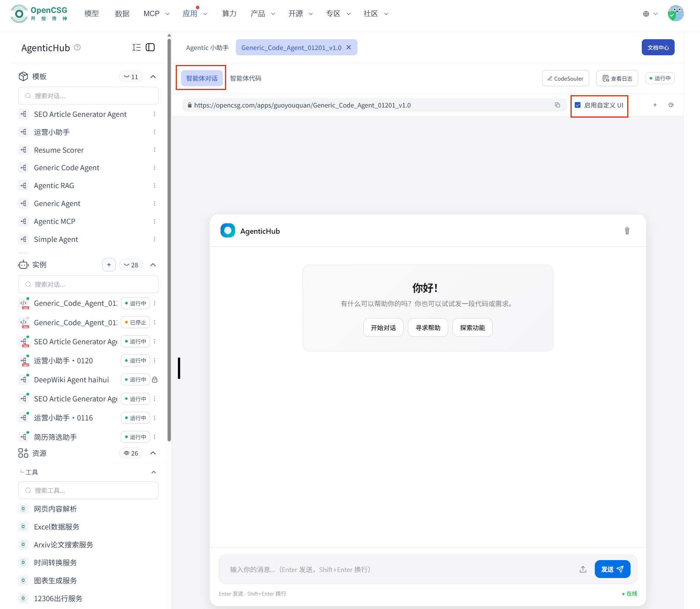Switch to the 智能体代码 tab
Screen dimensions: 700x609
coord(246,78)
